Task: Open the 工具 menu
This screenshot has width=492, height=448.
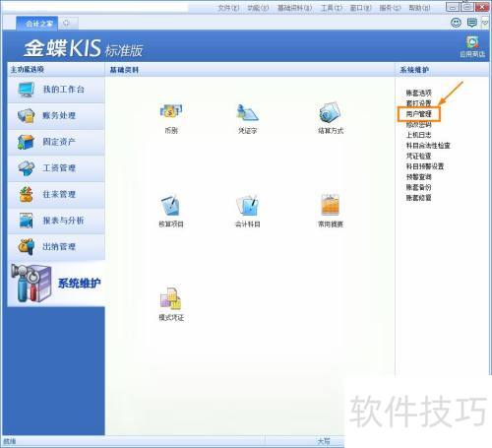Action: [x=332, y=8]
